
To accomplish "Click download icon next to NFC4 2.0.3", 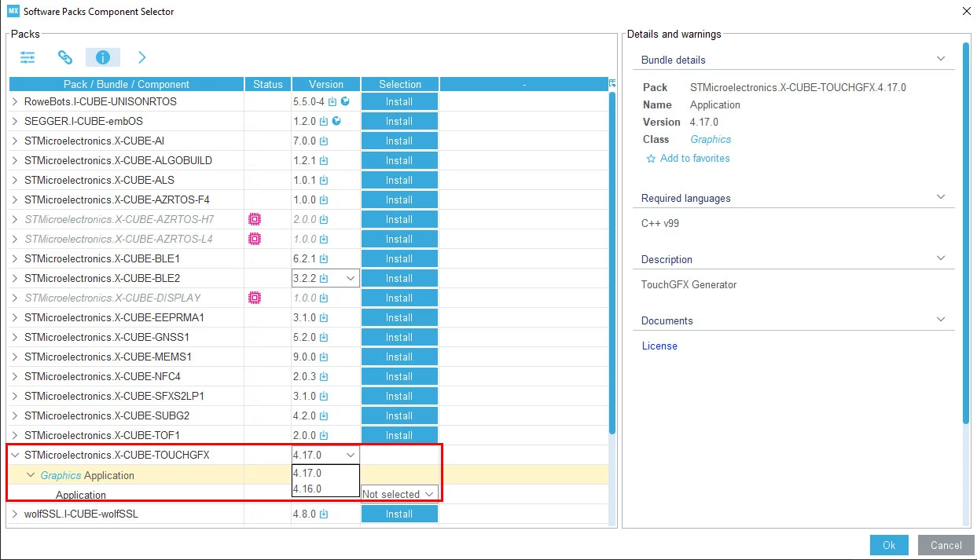I will [324, 377].
